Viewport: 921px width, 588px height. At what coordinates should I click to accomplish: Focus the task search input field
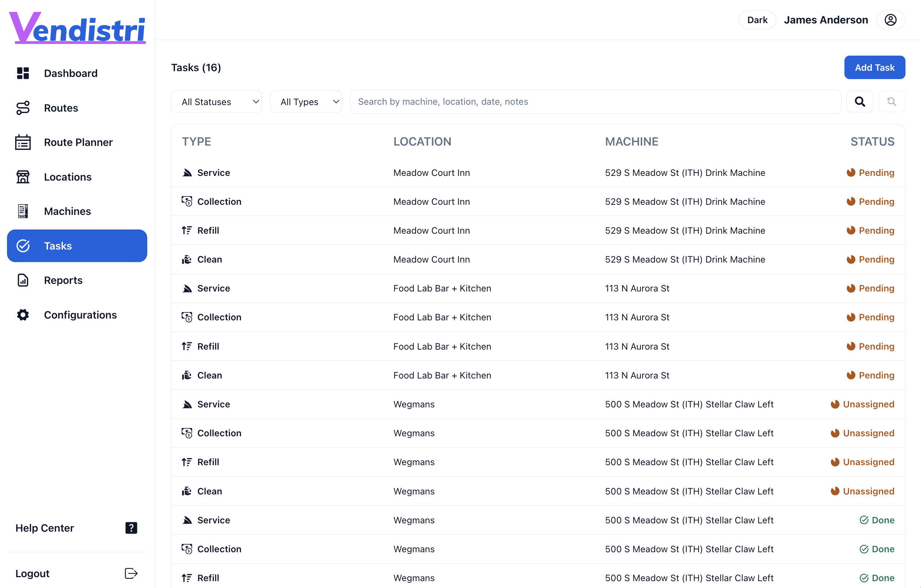tap(595, 102)
